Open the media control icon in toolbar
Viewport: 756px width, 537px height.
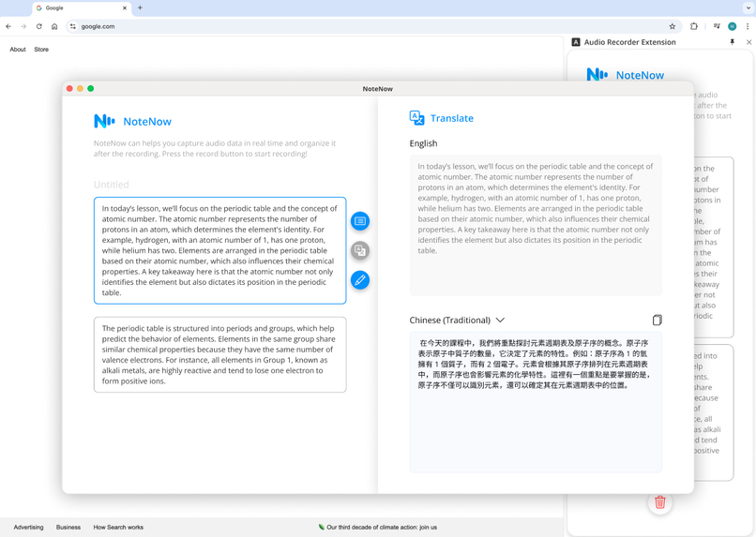click(717, 26)
